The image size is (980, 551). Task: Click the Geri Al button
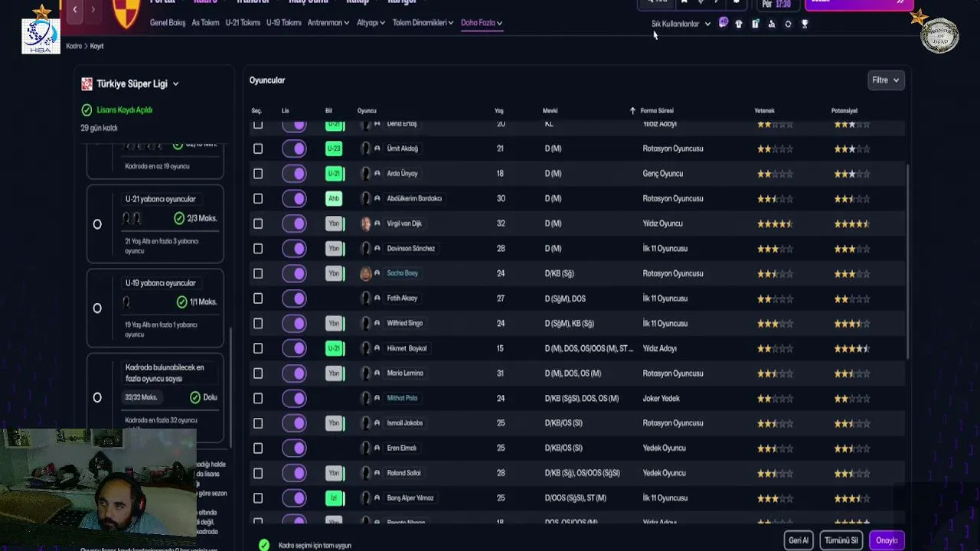[799, 540]
